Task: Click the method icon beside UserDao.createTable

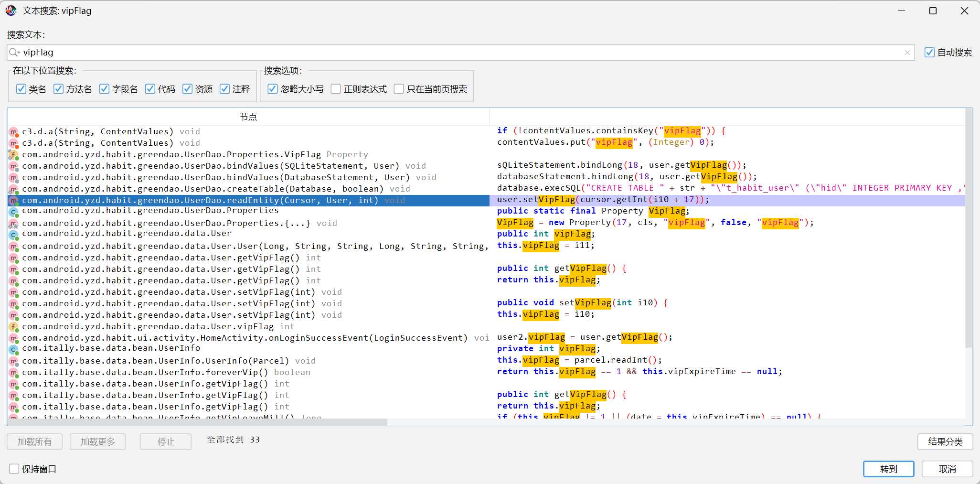Action: pyautogui.click(x=13, y=189)
